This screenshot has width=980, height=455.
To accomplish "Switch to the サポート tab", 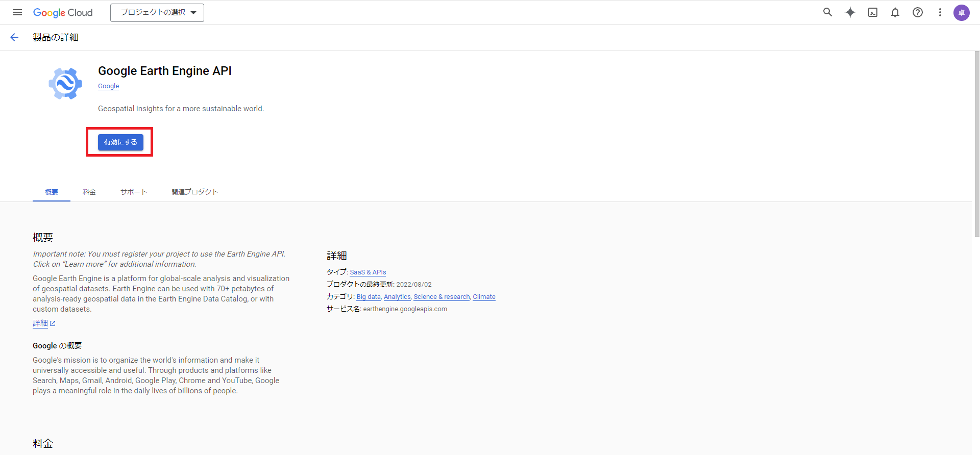I will click(134, 192).
